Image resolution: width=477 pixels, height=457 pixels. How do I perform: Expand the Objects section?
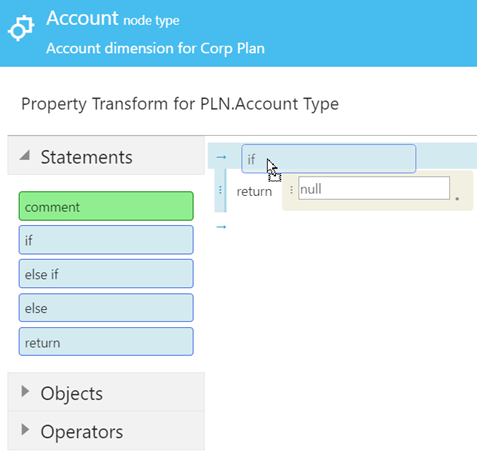[x=25, y=391]
